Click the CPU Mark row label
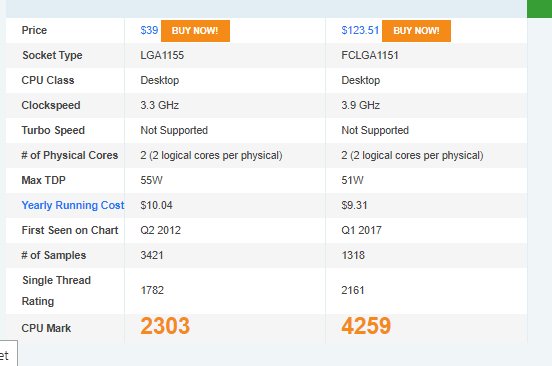 coord(46,328)
